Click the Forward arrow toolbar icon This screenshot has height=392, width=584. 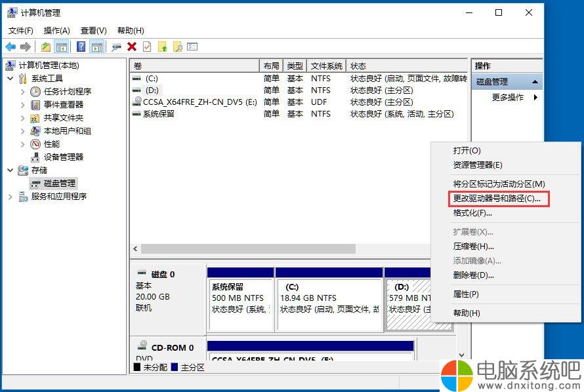pyautogui.click(x=26, y=47)
